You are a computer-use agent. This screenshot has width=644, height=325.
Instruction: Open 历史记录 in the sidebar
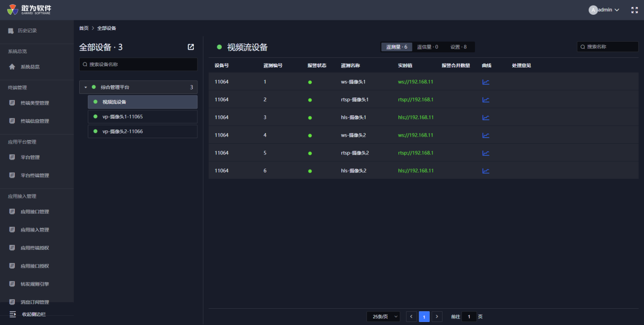tap(28, 30)
